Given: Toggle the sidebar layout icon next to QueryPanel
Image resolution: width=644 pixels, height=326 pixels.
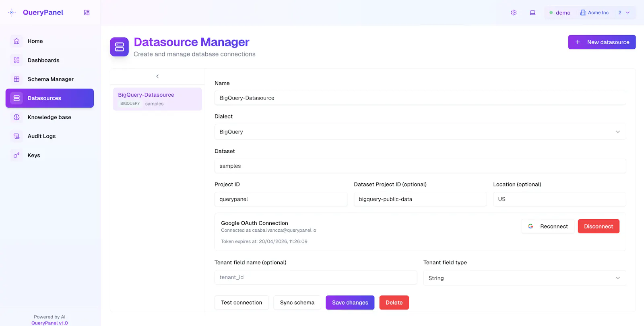Looking at the screenshot, I should pyautogui.click(x=87, y=12).
